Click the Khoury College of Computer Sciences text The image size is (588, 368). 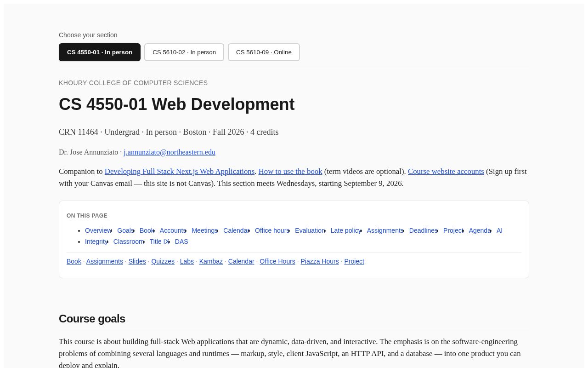pos(133,83)
